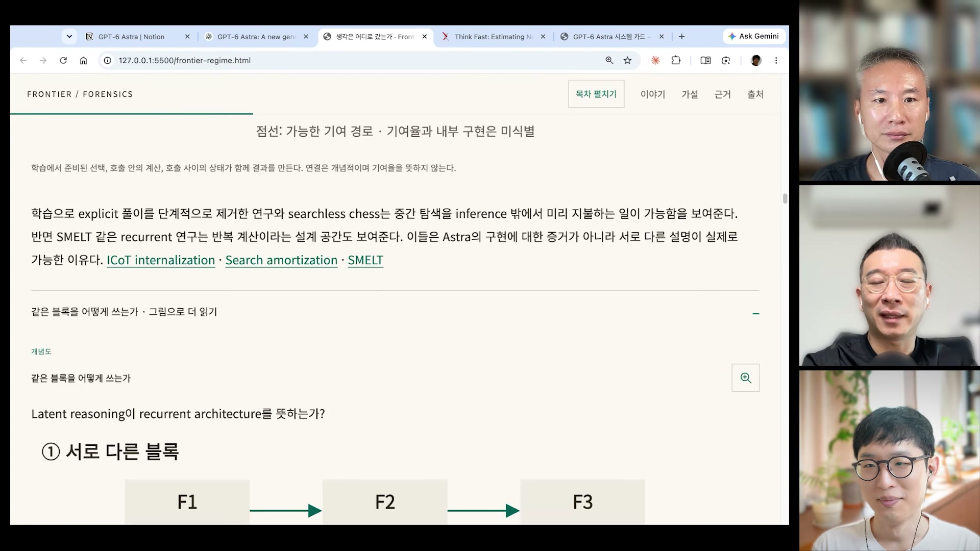
Task: Close the GPT-6 Astra Notion tab
Action: (187, 37)
